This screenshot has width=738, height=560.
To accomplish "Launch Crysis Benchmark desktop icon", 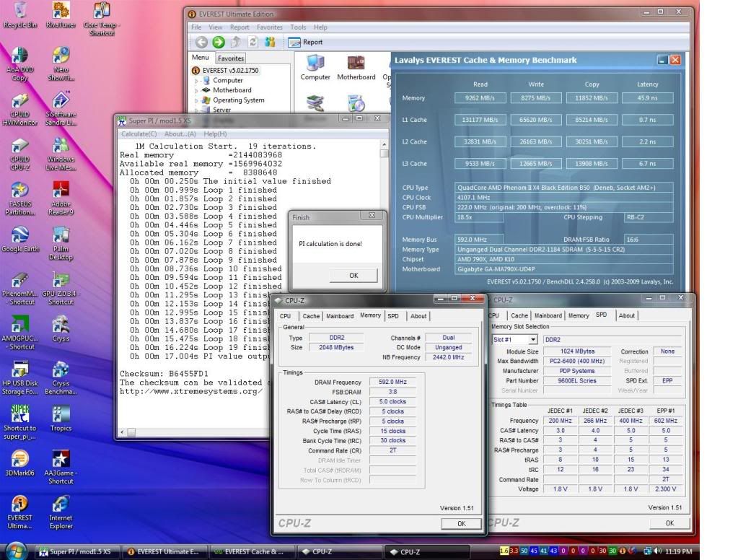I will [x=61, y=377].
